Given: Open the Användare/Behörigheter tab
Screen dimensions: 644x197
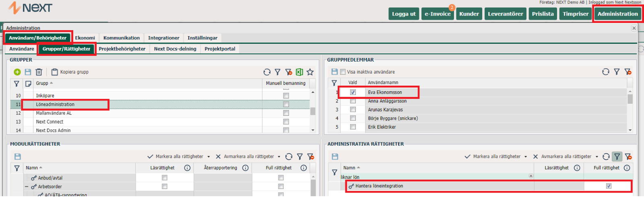Looking at the screenshot, I should click(x=38, y=38).
